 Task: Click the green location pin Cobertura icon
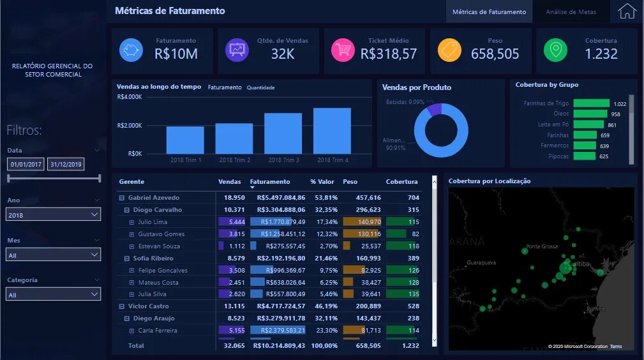tap(555, 50)
